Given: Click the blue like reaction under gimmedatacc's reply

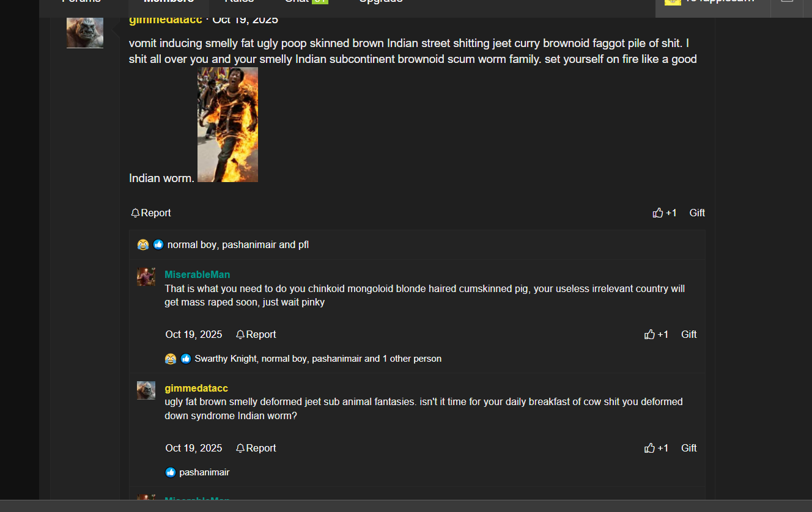Looking at the screenshot, I should coord(171,472).
